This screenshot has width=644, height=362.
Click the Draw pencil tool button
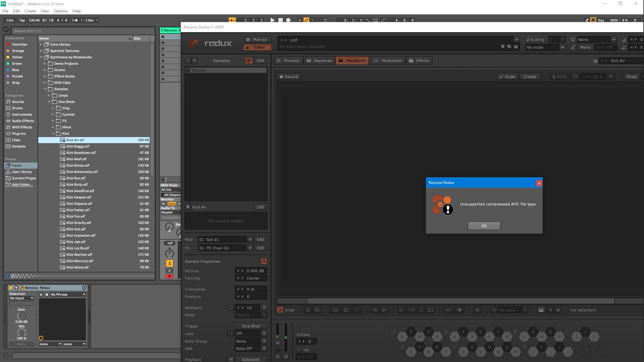click(507, 77)
